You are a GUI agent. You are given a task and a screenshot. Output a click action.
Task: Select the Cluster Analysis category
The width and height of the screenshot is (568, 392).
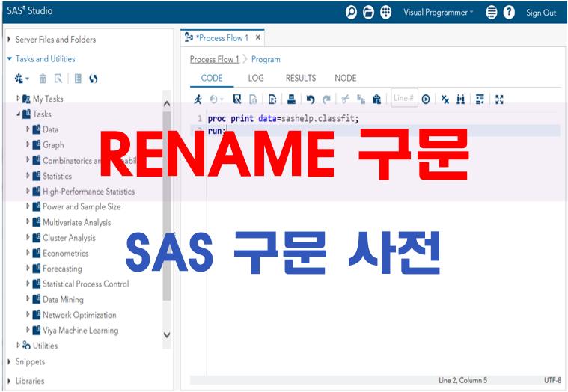(x=69, y=238)
